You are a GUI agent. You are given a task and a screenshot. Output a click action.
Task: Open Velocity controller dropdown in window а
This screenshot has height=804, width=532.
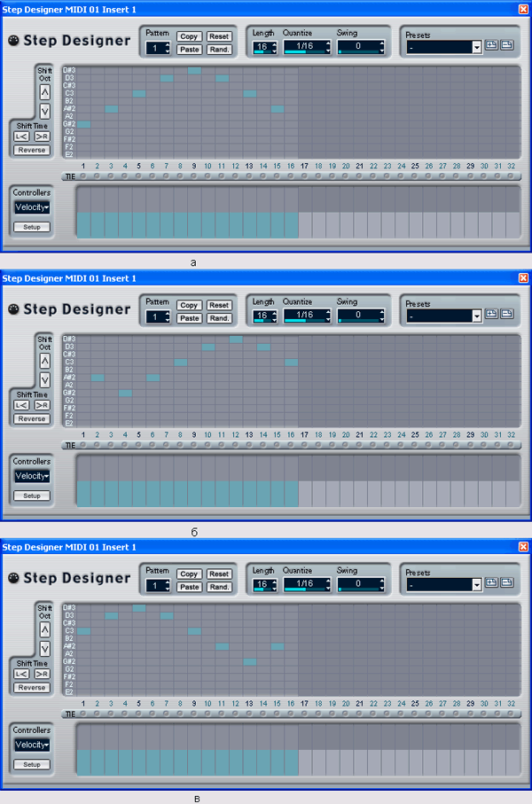click(32, 207)
